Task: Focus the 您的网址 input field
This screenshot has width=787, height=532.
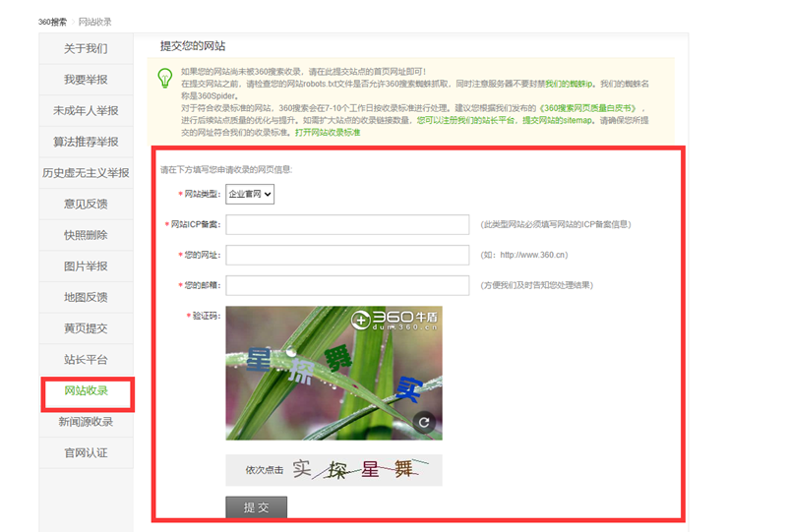Action: coord(347,255)
